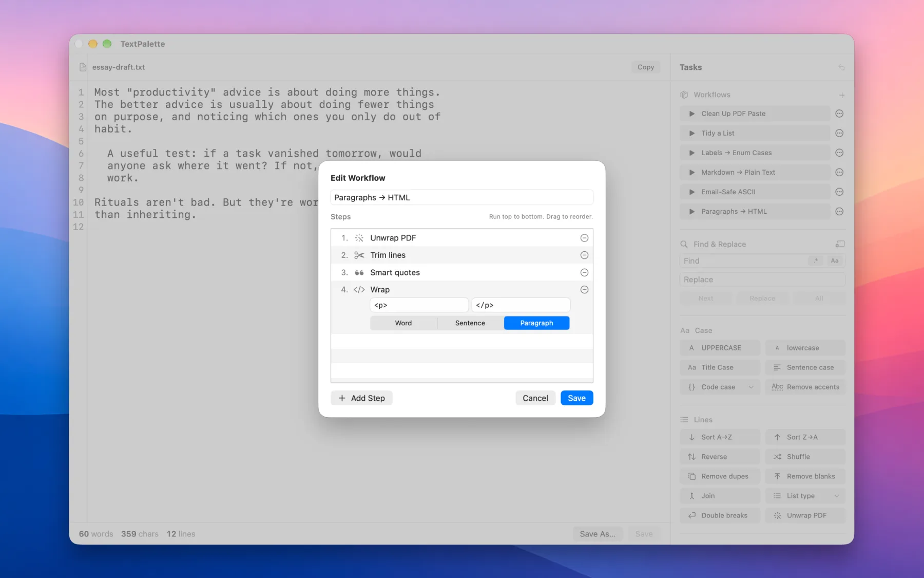Toggle regex option in Find field
This screenshot has width=924, height=578.
(816, 260)
